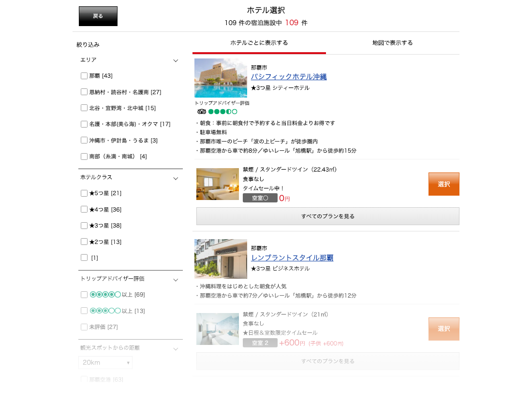The width and height of the screenshot is (532, 400).
Task: Click the タイムセール中！ text
Action: tap(264, 188)
